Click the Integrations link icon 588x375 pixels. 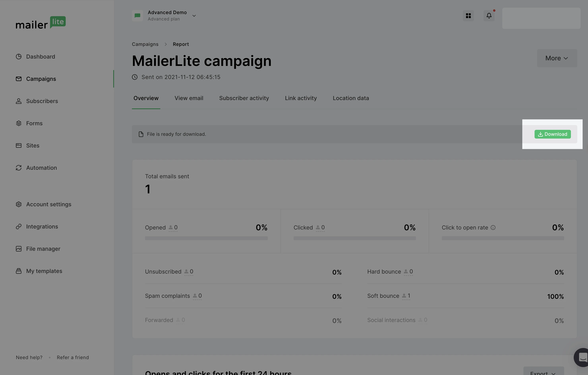(18, 227)
